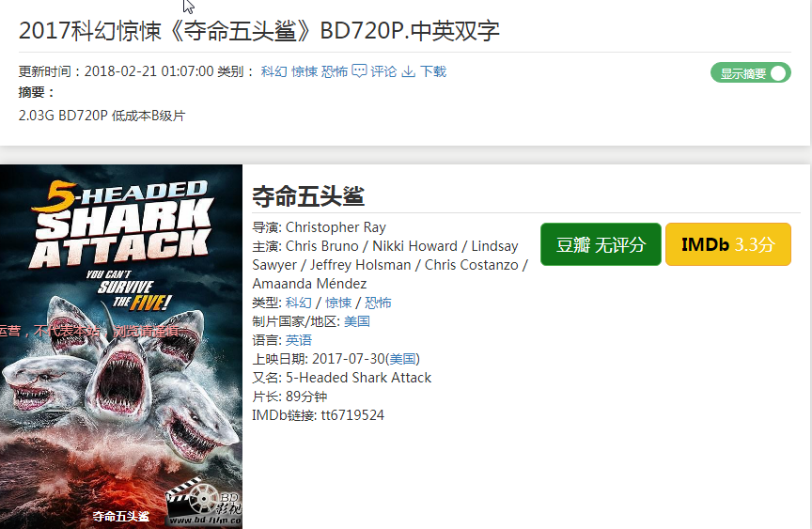Select the 惊悚 category in header
This screenshot has width=812, height=529.
(304, 71)
